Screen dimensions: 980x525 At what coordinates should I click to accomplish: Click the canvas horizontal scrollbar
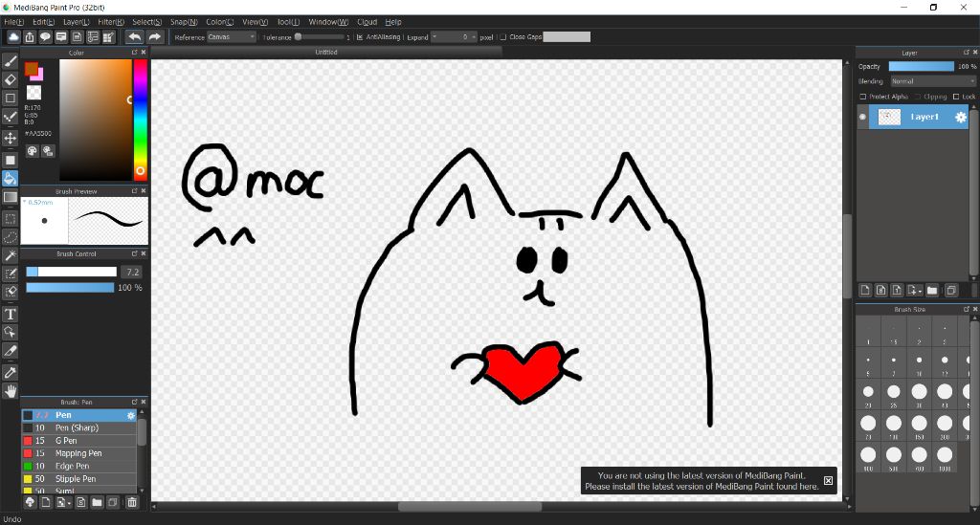pos(469,506)
